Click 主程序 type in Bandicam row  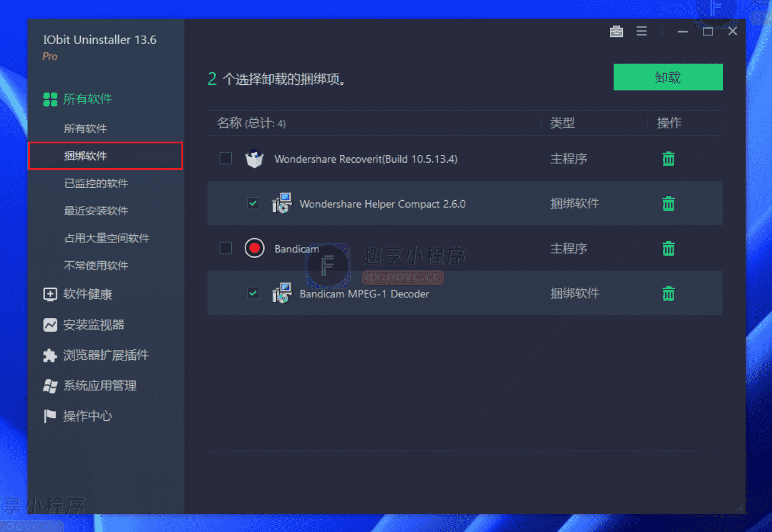click(569, 249)
